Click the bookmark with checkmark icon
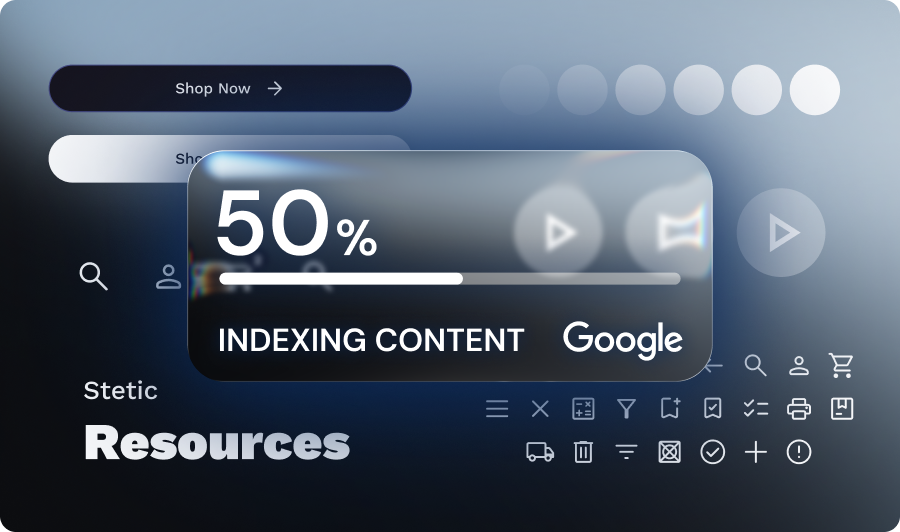900x532 pixels. tap(712, 409)
